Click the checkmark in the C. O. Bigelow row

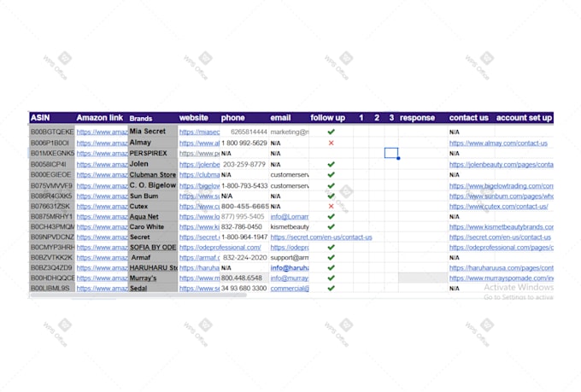332,185
